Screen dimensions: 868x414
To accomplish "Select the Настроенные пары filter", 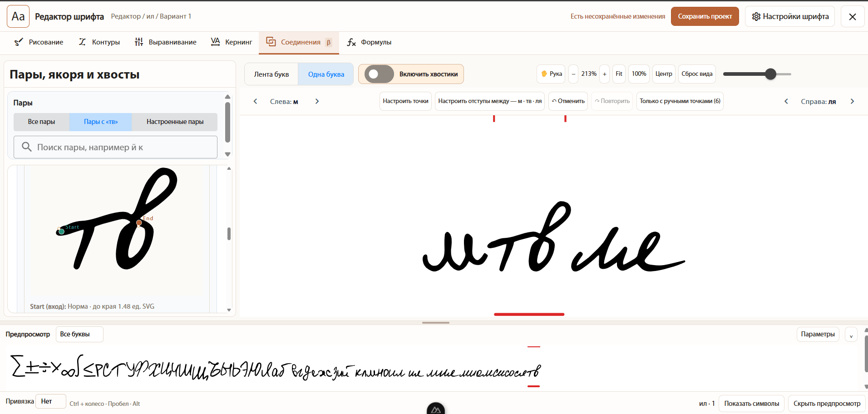I will (175, 122).
